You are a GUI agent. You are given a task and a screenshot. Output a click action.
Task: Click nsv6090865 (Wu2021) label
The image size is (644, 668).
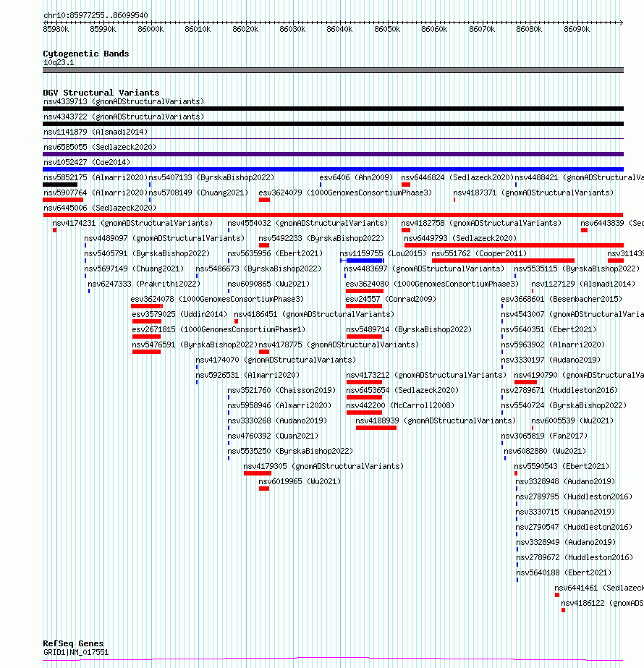[x=268, y=284]
